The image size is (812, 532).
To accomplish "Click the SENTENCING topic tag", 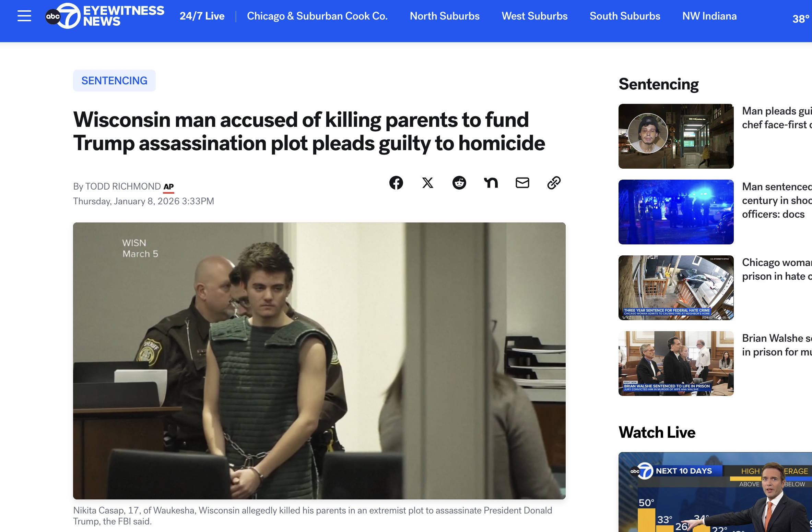I will point(114,81).
